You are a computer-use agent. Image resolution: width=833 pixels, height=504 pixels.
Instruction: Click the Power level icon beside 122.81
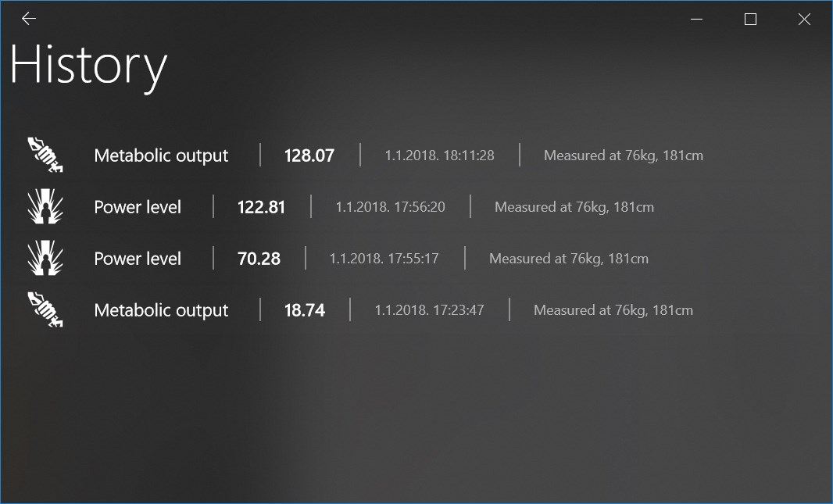coord(45,206)
